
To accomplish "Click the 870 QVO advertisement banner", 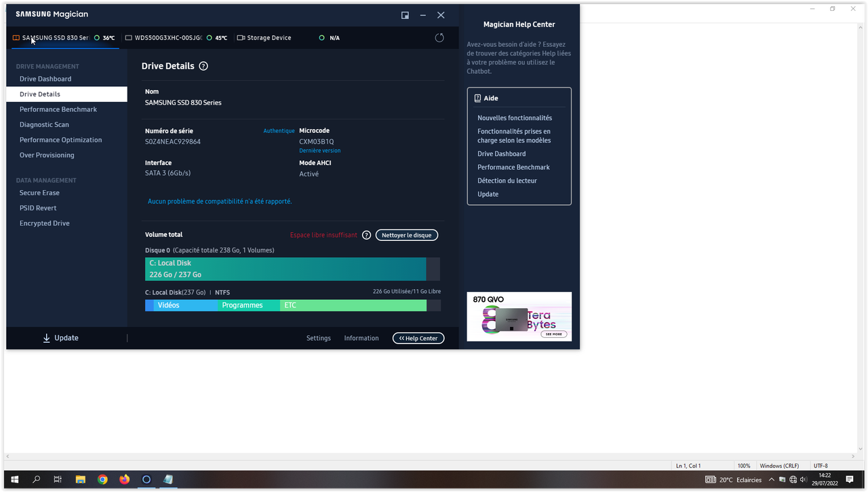I will 519,316.
